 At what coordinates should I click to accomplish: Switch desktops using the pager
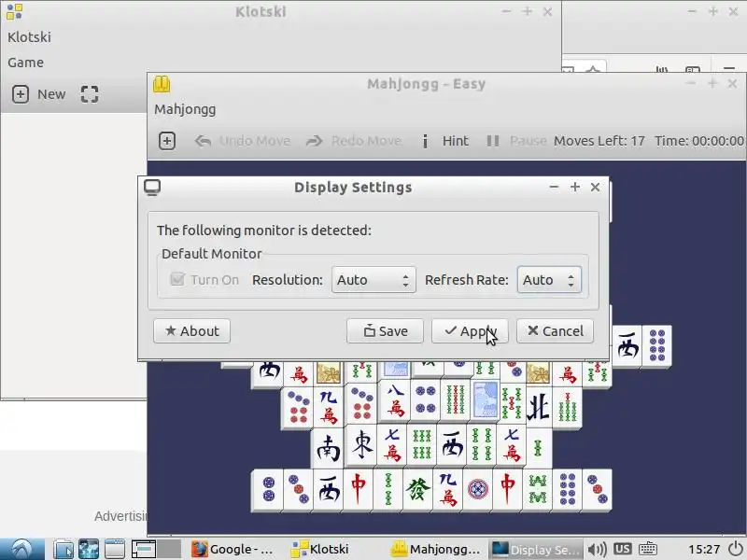156,549
